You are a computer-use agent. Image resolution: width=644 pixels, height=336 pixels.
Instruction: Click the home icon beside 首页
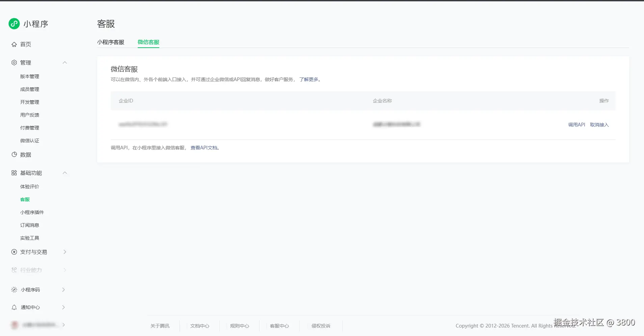pyautogui.click(x=14, y=44)
